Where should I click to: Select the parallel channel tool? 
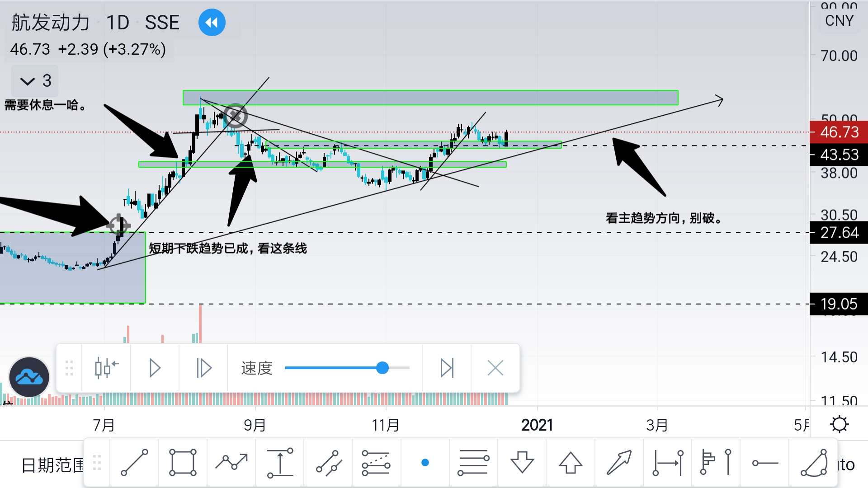coord(328,462)
